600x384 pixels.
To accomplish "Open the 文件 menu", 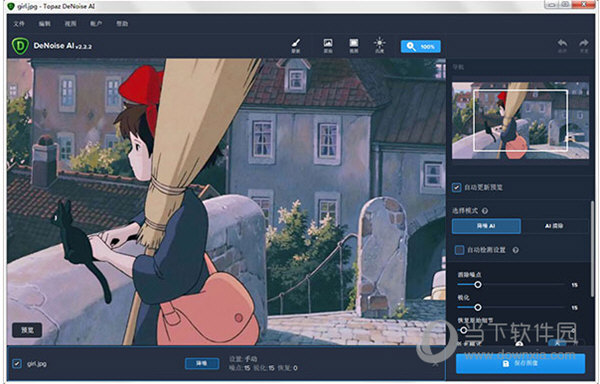I will (x=19, y=24).
